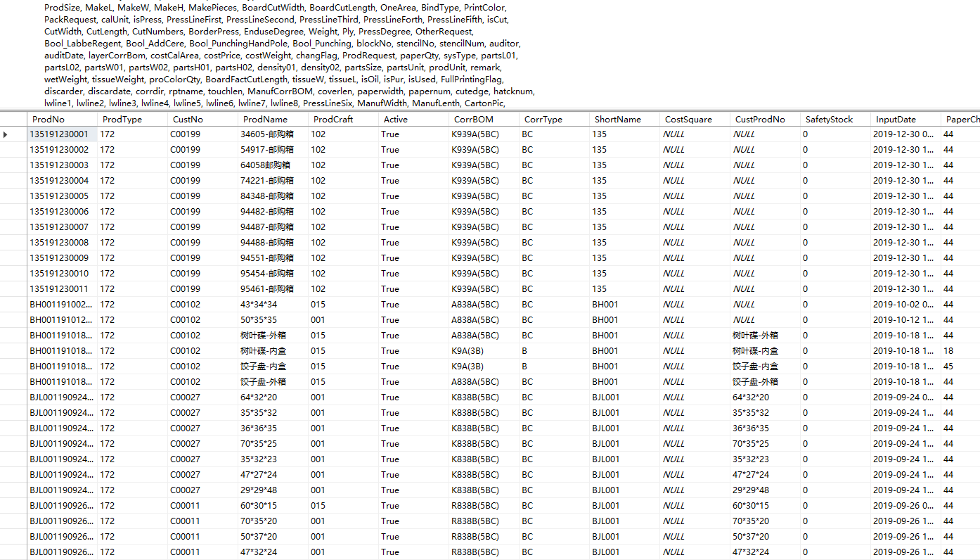Screen dimensions: 980x560
Task: Click the CorrBOM column header
Action: (x=484, y=119)
